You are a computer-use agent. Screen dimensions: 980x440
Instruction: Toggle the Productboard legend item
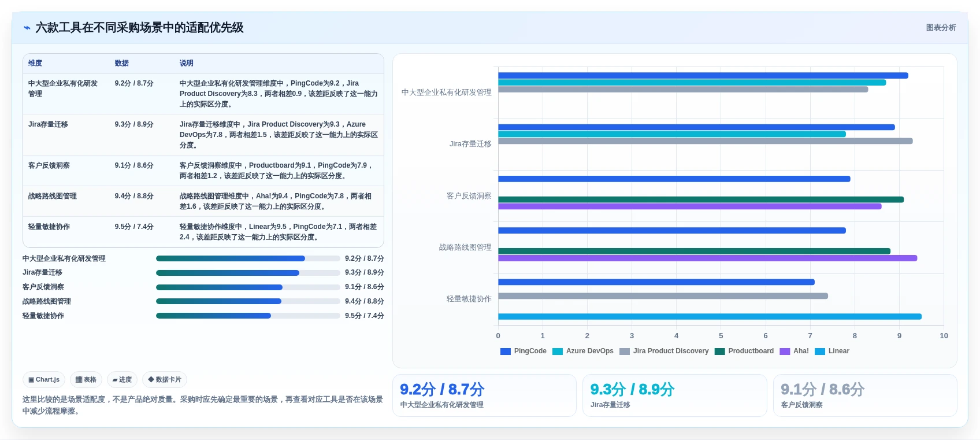pos(744,351)
